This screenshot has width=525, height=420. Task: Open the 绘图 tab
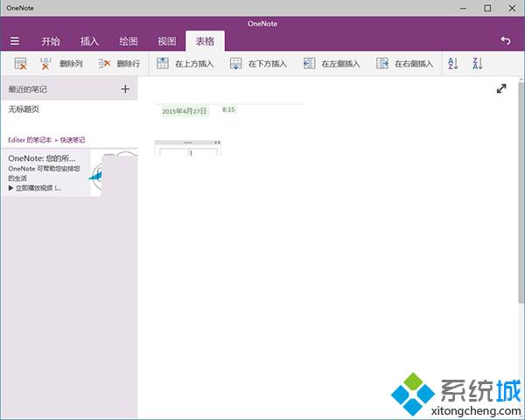tap(129, 41)
